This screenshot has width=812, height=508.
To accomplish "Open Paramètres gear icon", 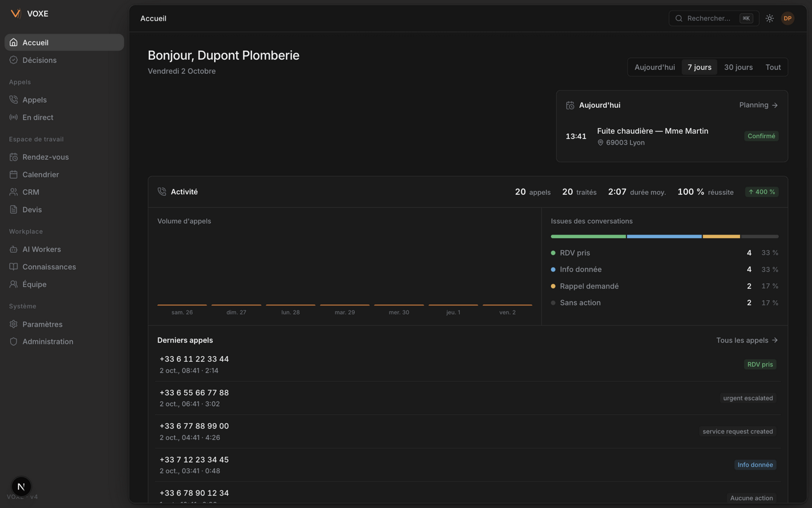I will tap(14, 324).
